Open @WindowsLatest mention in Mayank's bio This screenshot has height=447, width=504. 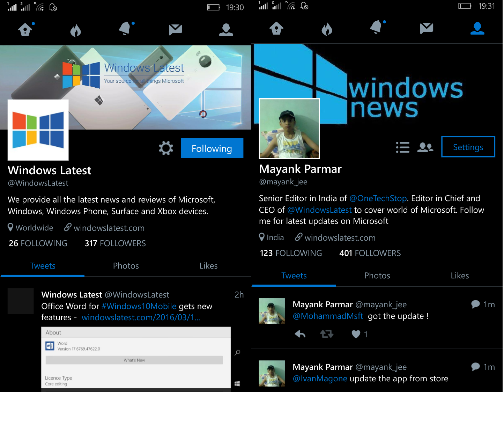click(319, 210)
